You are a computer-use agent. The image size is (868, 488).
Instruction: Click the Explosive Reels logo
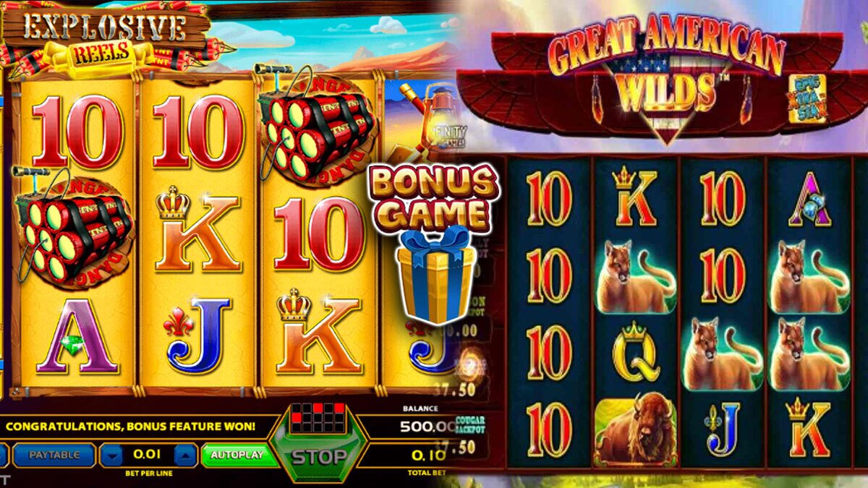pos(109,36)
